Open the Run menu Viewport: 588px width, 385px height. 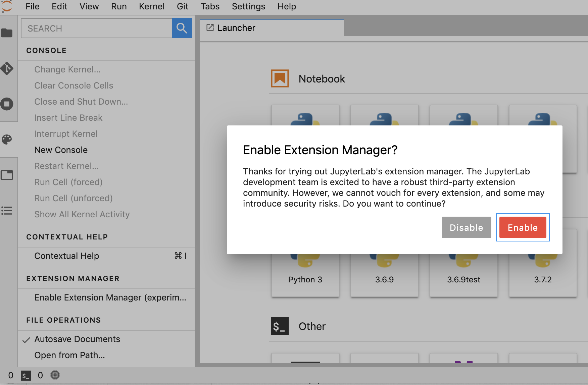click(119, 6)
